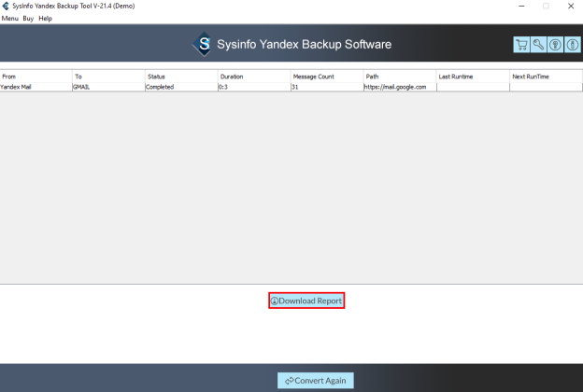The height and width of the screenshot is (392, 583).
Task: Click the Download Report button
Action: tap(306, 301)
